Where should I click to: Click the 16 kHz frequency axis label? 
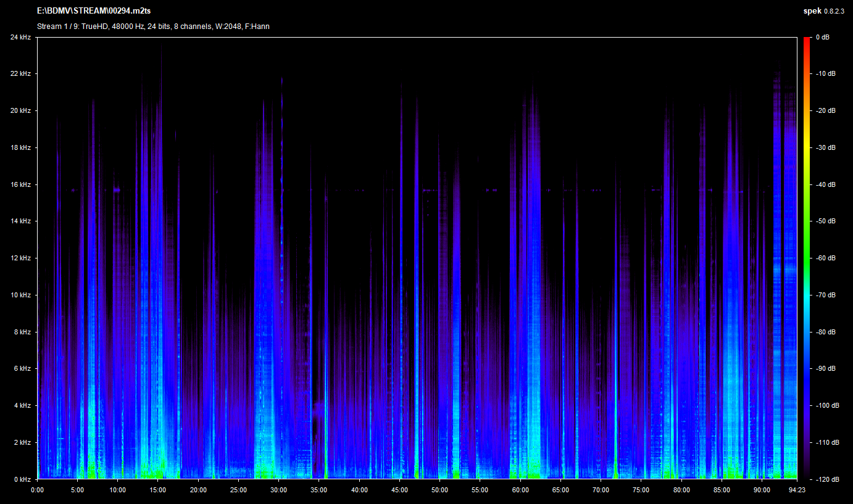tap(20, 184)
